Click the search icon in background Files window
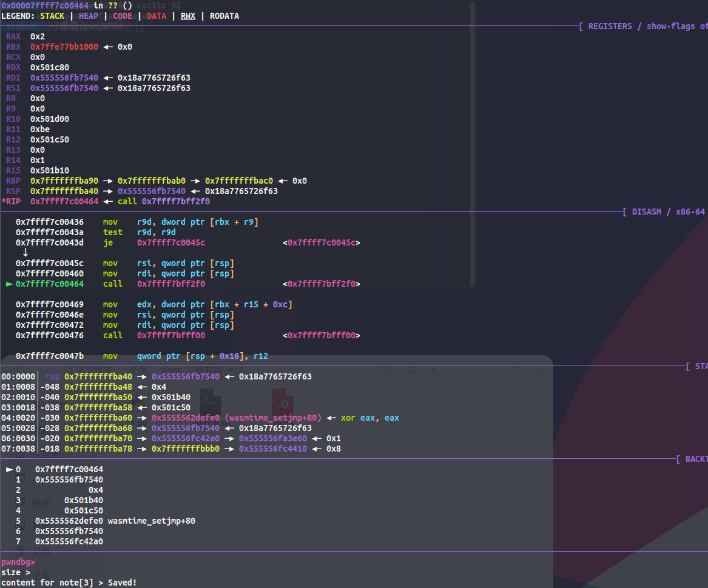 [385, 370]
